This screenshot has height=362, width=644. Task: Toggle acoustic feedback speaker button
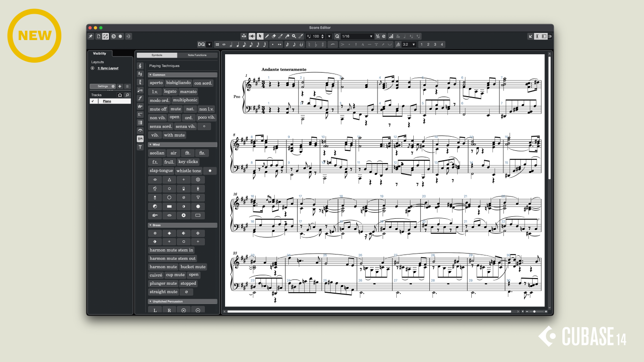coord(252,36)
